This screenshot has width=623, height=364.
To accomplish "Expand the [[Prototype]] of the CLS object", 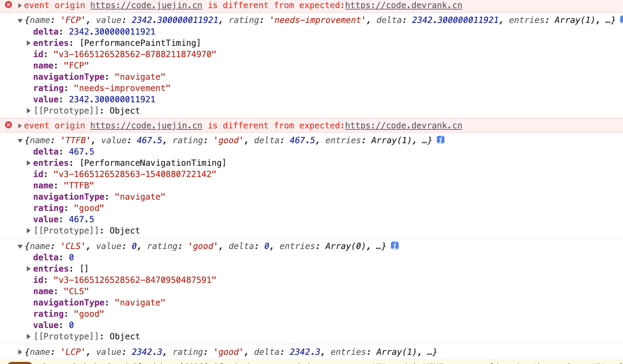I will [29, 336].
